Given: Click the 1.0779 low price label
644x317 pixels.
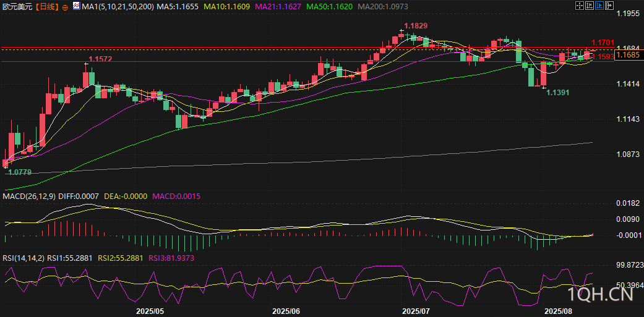Looking at the screenshot, I should pos(20,172).
